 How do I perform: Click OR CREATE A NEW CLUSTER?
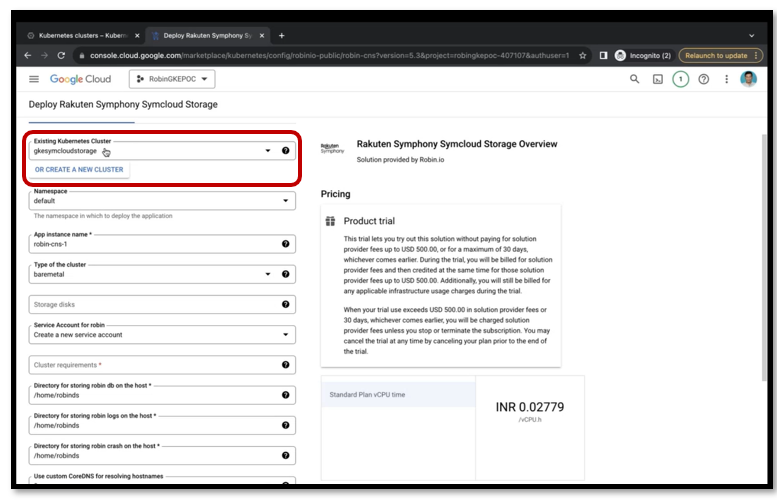click(x=79, y=169)
